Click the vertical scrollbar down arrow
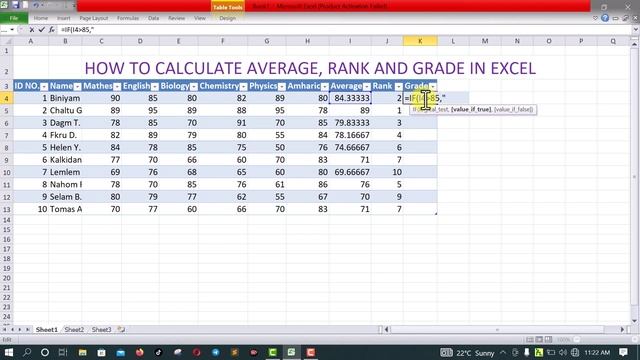This screenshot has height=360, width=640. coord(634,321)
